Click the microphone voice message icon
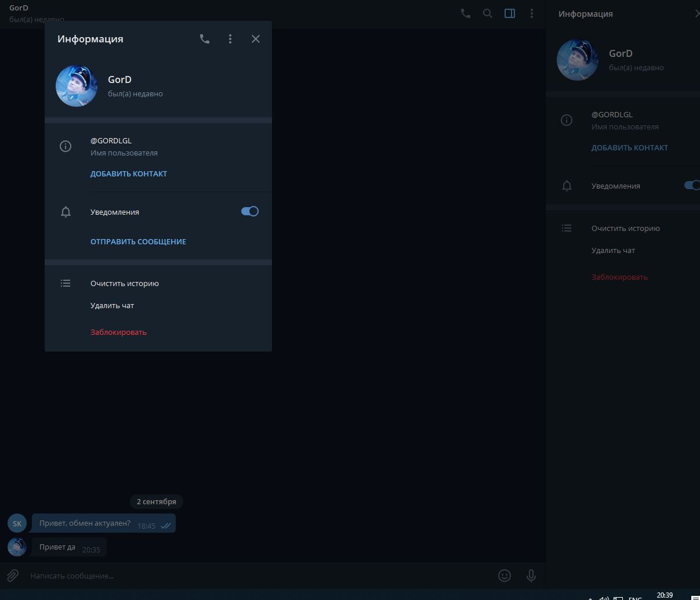The width and height of the screenshot is (700, 600). point(531,576)
